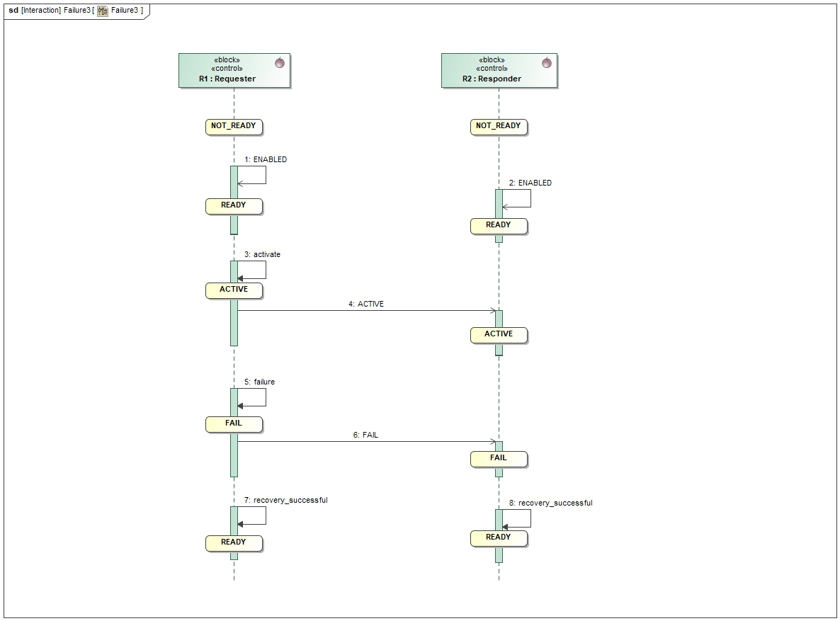This screenshot has height=621, width=840.
Task: Click the NOT_READY state on the Requester lifeline
Action: pyautogui.click(x=234, y=126)
